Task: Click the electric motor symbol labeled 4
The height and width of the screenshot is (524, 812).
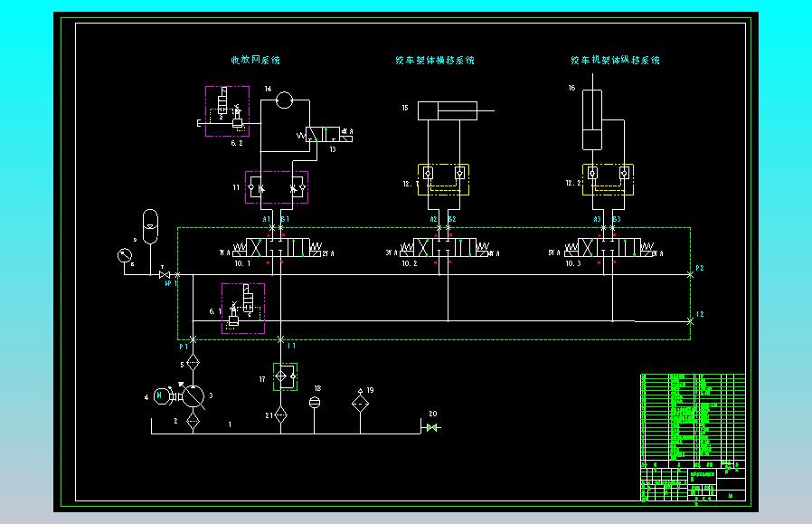Action: tap(163, 396)
